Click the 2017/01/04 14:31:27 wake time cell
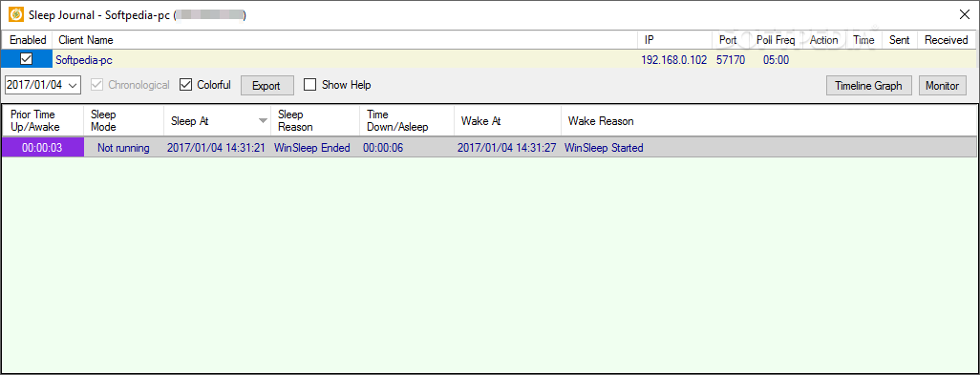Image resolution: width=980 pixels, height=375 pixels. 507,148
